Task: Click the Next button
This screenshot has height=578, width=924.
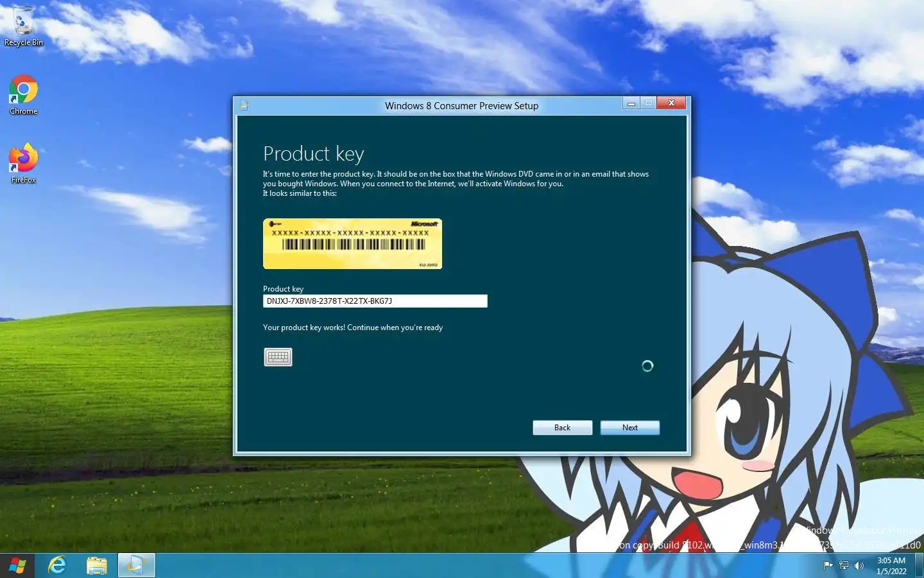Action: 629,428
